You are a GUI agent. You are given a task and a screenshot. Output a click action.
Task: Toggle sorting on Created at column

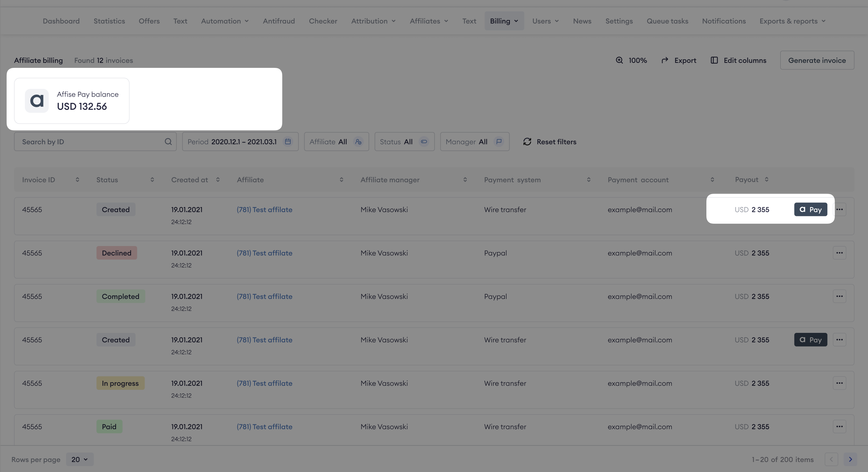(x=218, y=180)
